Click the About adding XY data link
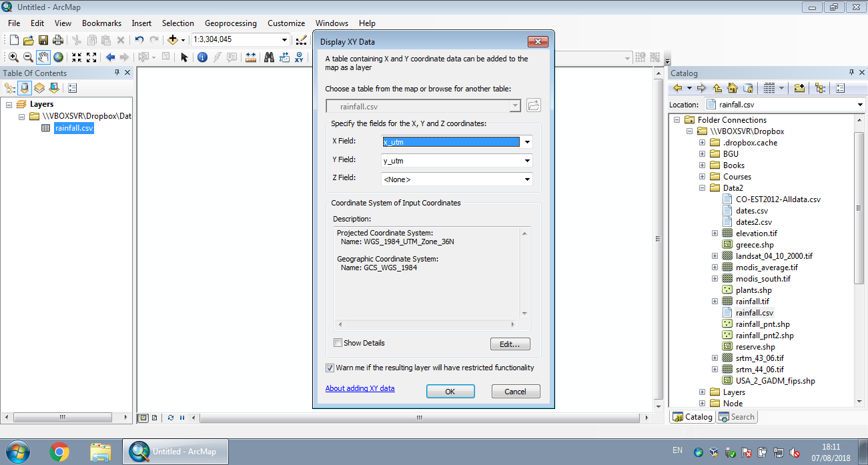Image resolution: width=868 pixels, height=465 pixels. [360, 388]
